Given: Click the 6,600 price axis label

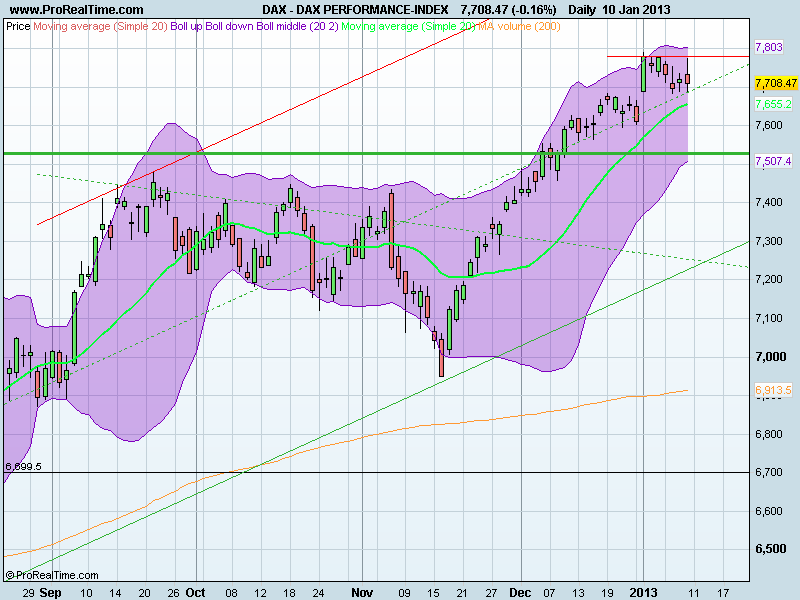Looking at the screenshot, I should point(769,511).
